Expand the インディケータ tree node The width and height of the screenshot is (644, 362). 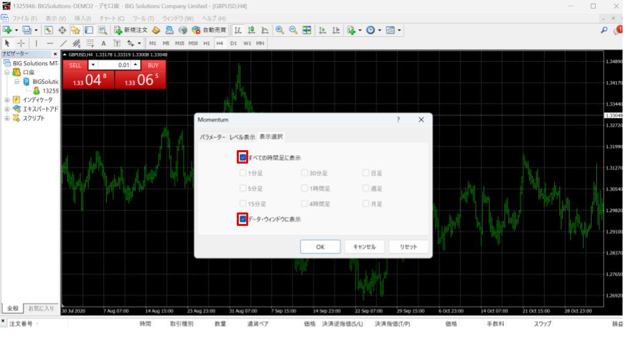[x=6, y=100]
